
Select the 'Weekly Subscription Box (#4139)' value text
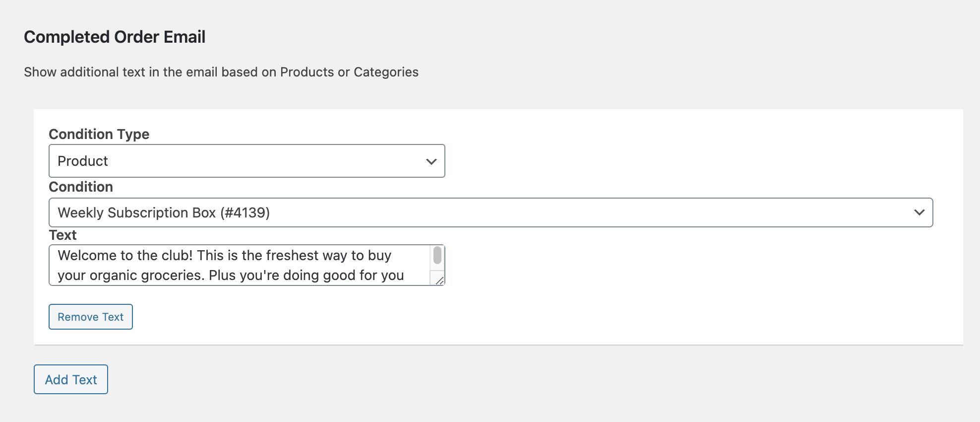click(x=164, y=212)
